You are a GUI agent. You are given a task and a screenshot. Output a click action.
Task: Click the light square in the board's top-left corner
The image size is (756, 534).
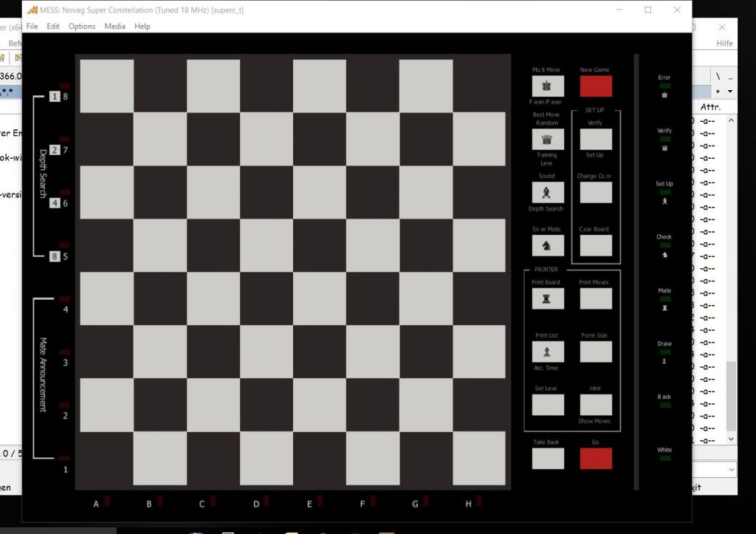coord(107,86)
